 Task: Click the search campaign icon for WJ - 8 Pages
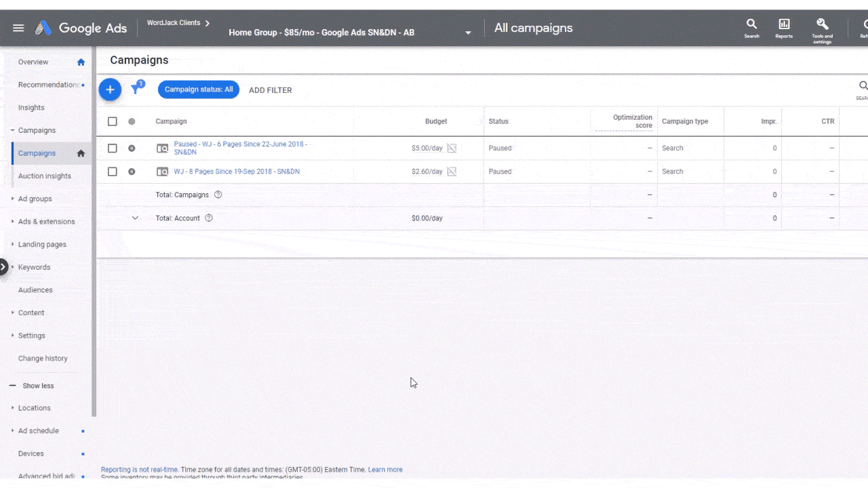[x=163, y=171]
